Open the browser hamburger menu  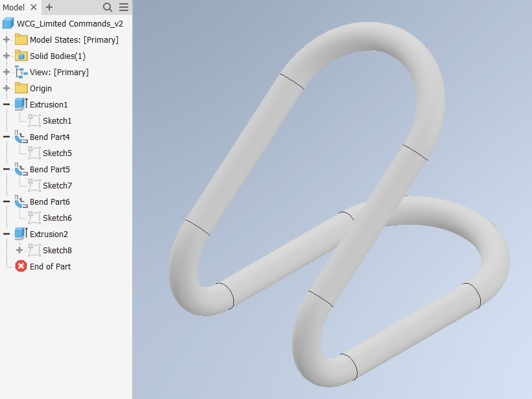124,7
